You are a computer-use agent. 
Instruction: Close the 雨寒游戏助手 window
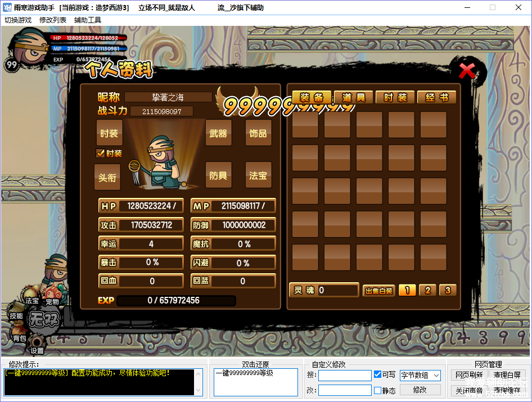tap(518, 7)
